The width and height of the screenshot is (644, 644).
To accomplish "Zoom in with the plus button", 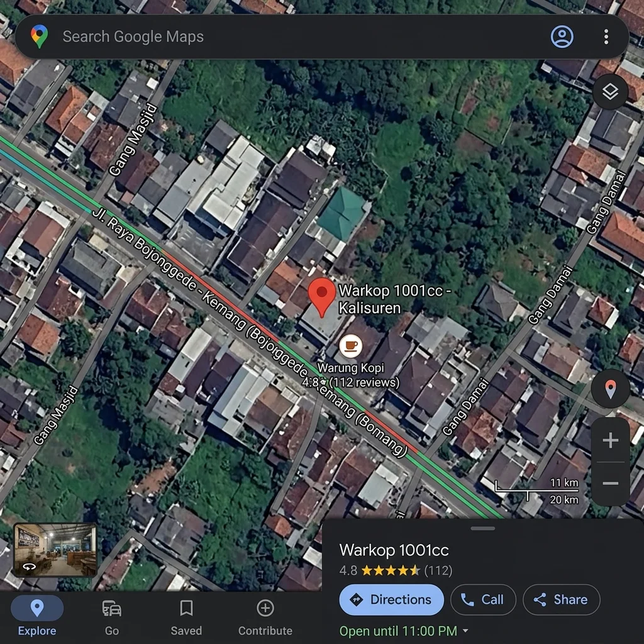I will click(610, 440).
